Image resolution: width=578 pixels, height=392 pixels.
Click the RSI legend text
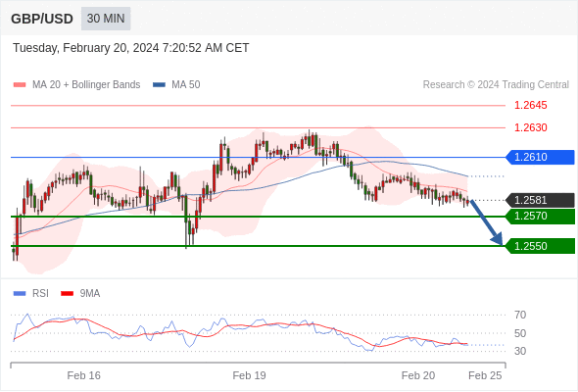point(40,294)
